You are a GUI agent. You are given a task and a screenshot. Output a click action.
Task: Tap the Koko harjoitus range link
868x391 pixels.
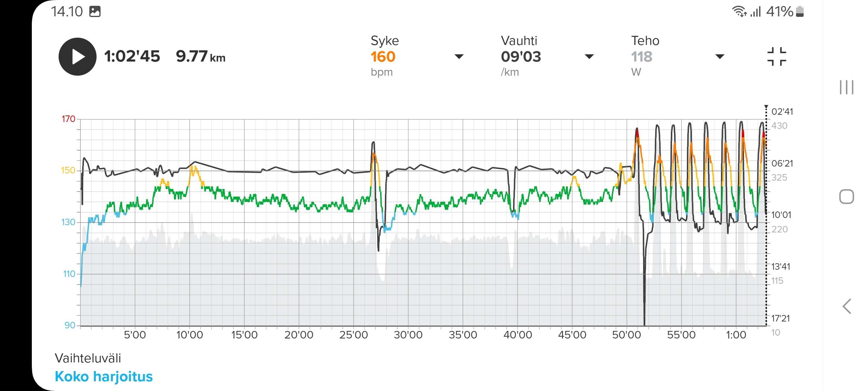click(x=104, y=377)
